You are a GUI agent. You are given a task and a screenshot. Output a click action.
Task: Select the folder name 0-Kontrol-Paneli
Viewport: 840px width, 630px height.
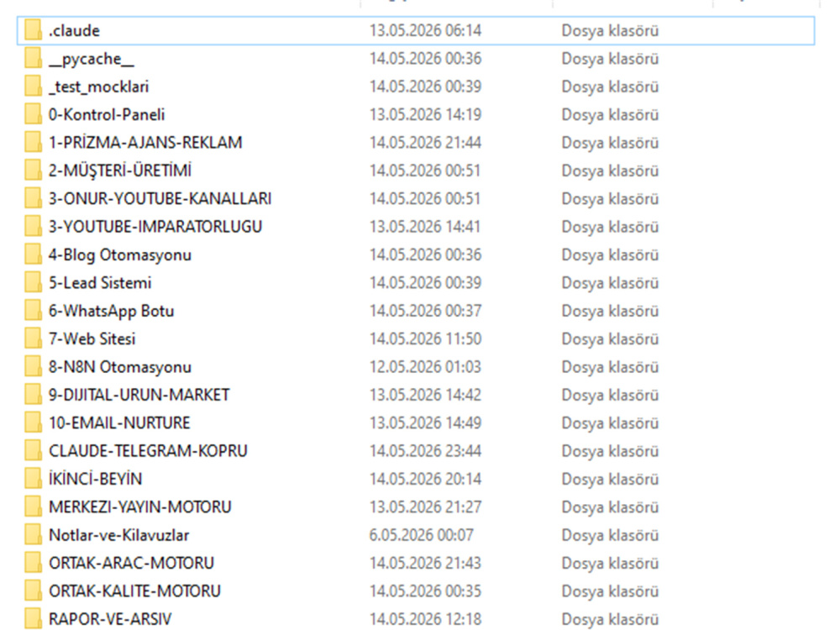pyautogui.click(x=107, y=114)
